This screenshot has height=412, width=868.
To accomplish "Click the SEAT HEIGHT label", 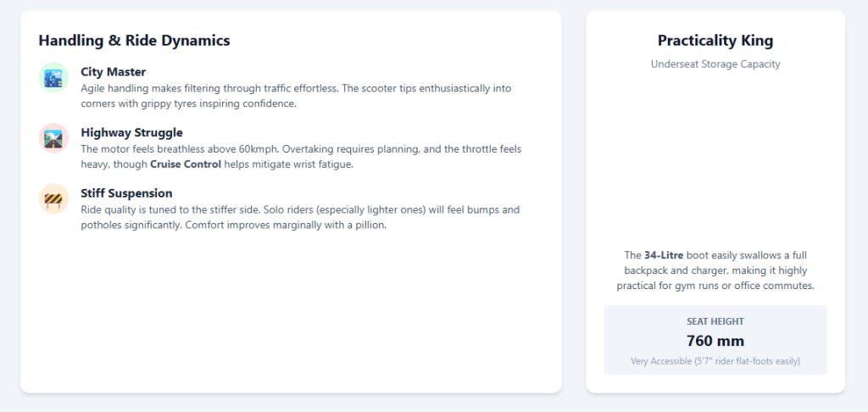I will pyautogui.click(x=715, y=322).
